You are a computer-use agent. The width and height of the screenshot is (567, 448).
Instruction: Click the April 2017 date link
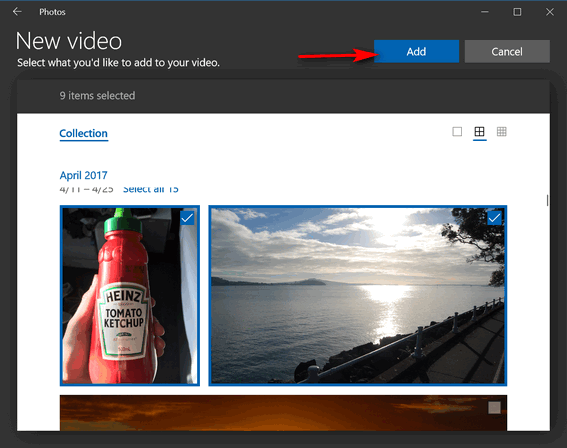click(x=84, y=175)
